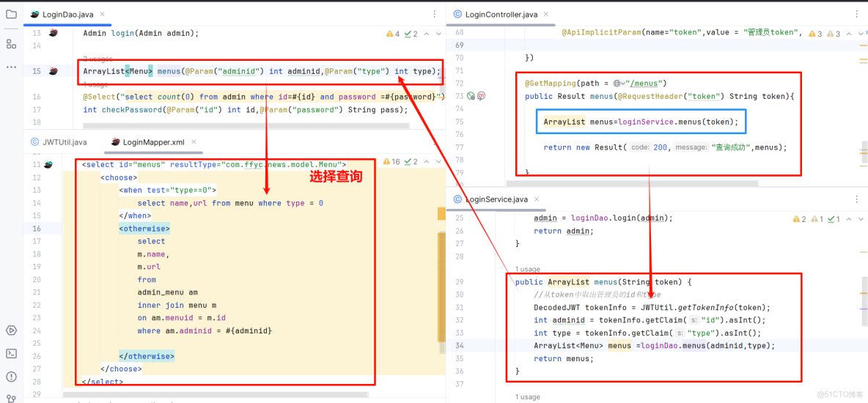Show more tool windows via sidebar ellipsis

click(x=11, y=67)
